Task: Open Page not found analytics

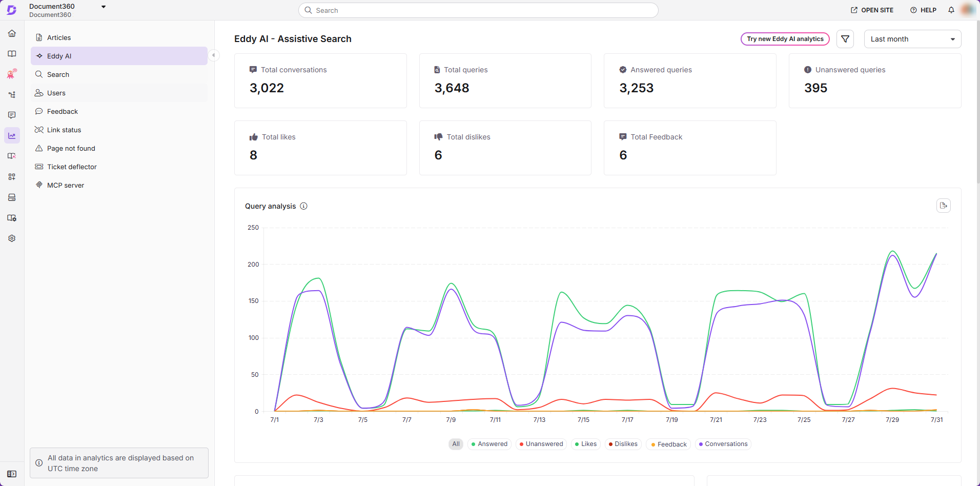Action: click(x=119, y=148)
